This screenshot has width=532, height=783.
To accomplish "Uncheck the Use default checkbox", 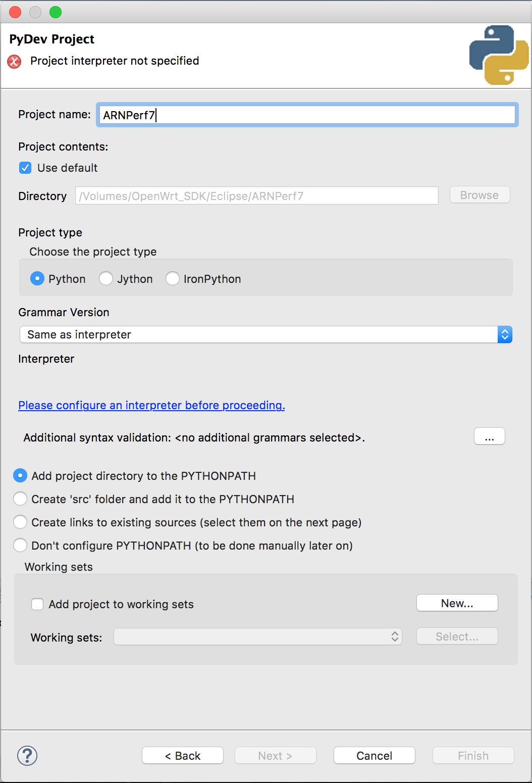I will [25, 168].
